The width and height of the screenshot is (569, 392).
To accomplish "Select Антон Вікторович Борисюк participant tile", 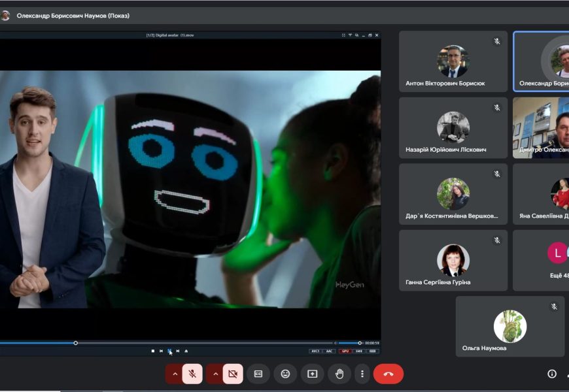I will [x=453, y=61].
